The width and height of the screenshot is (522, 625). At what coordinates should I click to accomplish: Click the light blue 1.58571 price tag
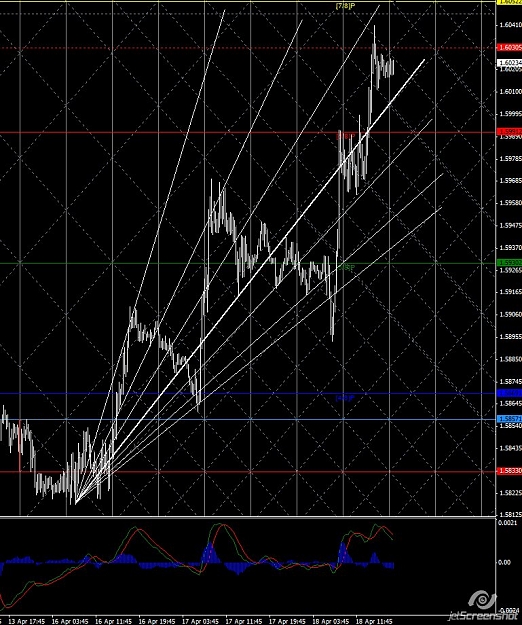[x=510, y=419]
